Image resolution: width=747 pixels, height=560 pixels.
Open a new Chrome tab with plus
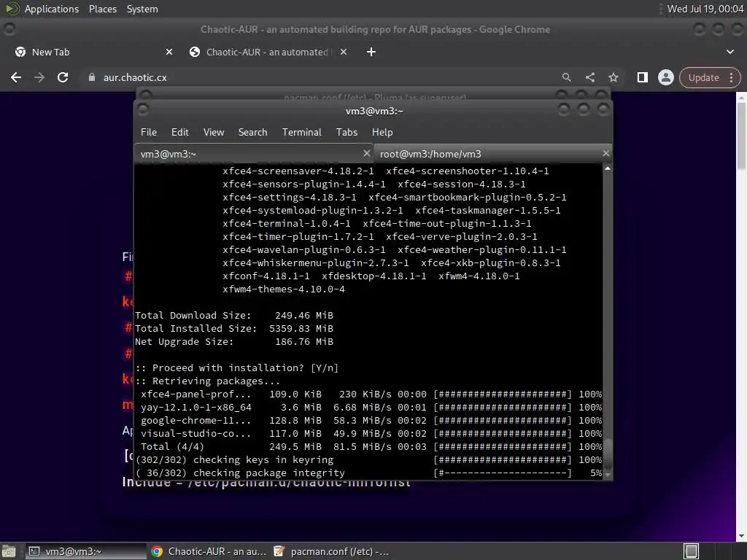point(371,52)
